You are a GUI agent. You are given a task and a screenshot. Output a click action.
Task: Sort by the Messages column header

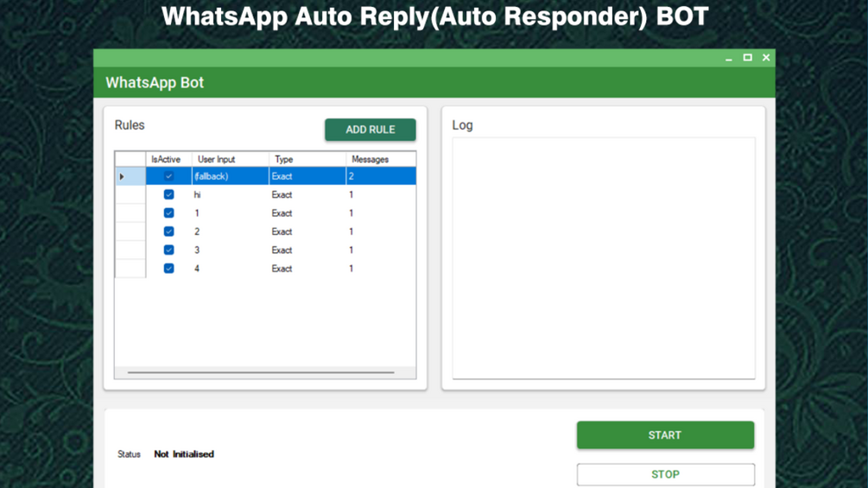(x=381, y=159)
